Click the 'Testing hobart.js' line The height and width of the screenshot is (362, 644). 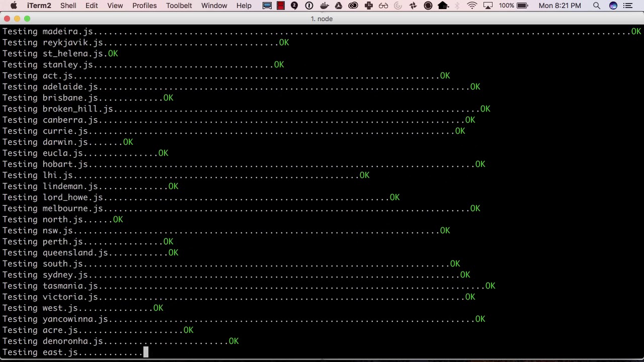244,164
